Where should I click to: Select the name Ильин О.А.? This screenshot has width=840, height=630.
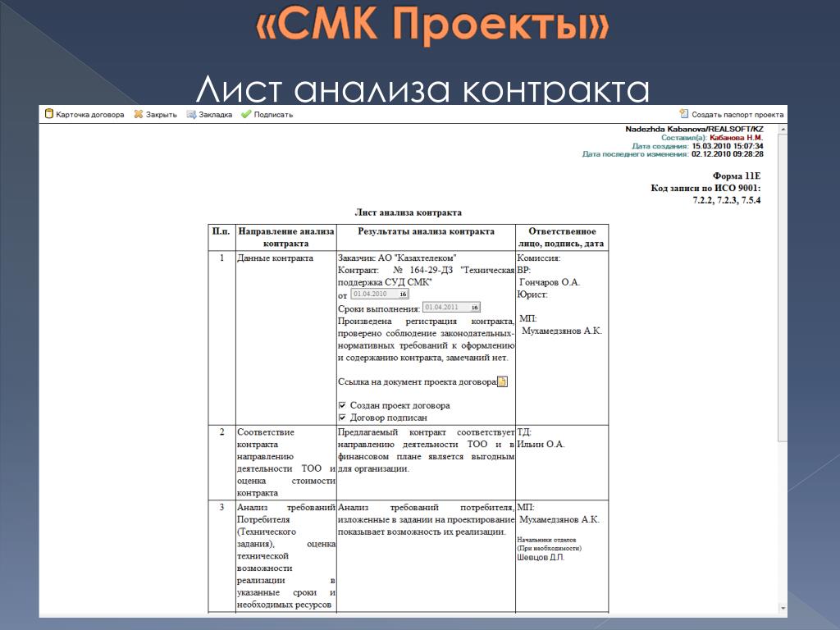pos(541,444)
